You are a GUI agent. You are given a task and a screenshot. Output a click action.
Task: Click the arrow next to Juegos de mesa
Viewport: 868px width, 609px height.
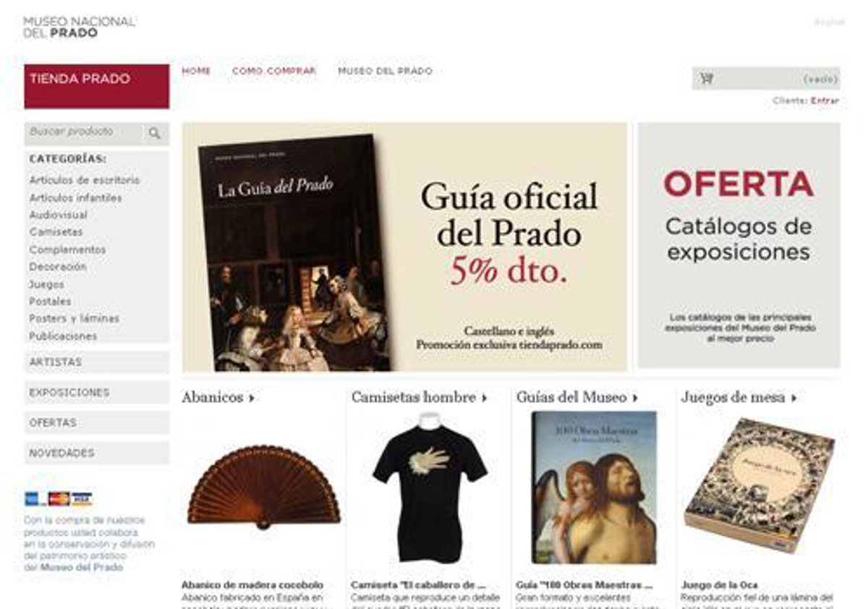pyautogui.click(x=793, y=398)
